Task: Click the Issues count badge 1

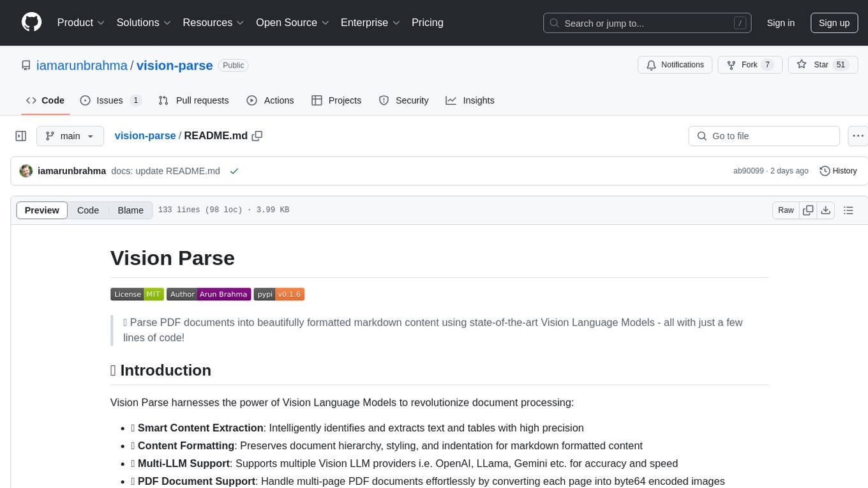Action: (x=135, y=100)
